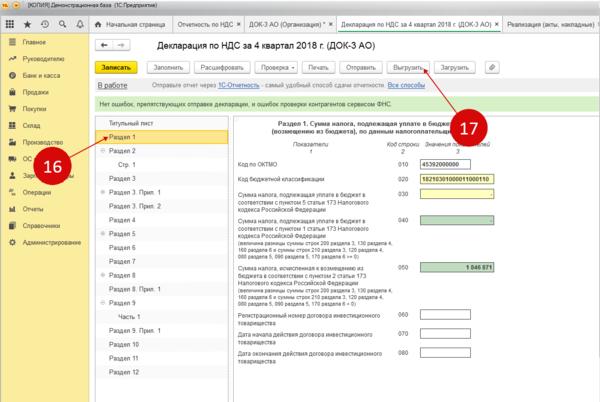Collapse the Раздел 2 tree node
Screen dimensions: 600x402
coord(102,151)
